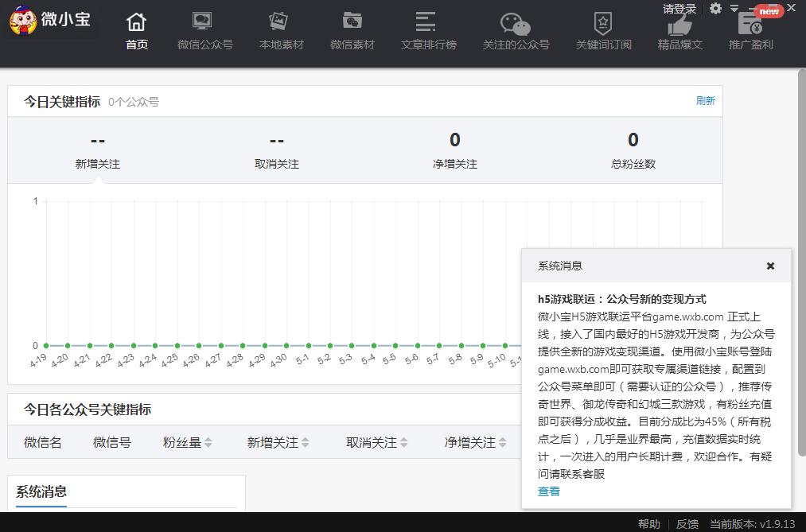Click 查看 in the system message popup
The image size is (806, 532).
coord(548,491)
